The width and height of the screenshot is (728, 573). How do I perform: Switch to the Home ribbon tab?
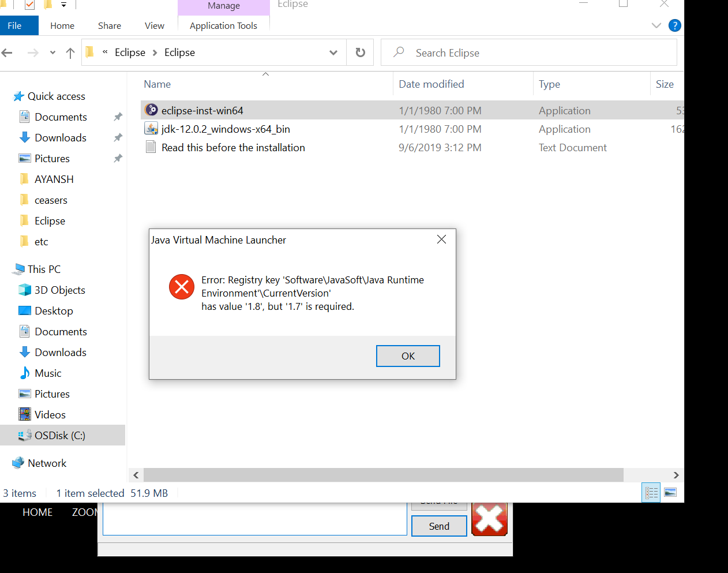point(62,25)
